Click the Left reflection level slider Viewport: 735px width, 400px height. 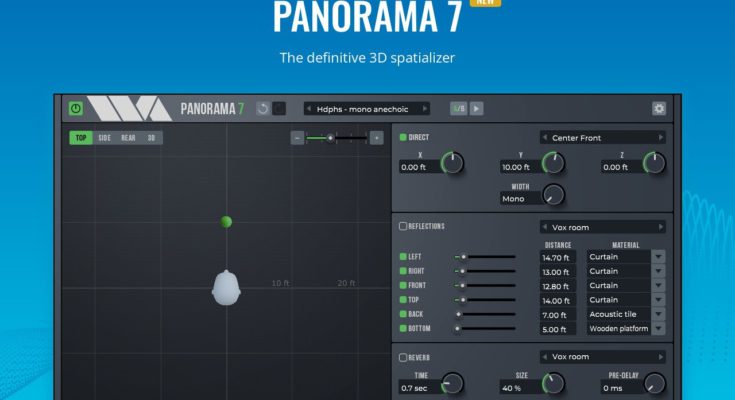[485, 257]
